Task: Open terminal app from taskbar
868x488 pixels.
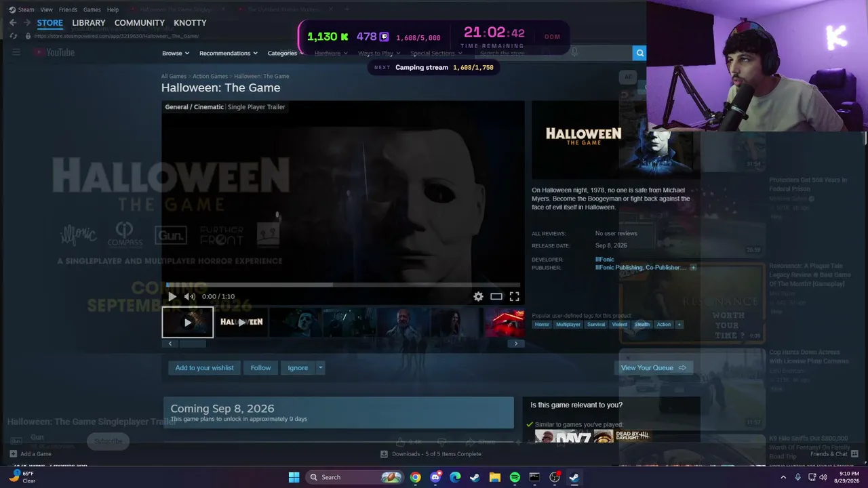Action: pos(534,477)
